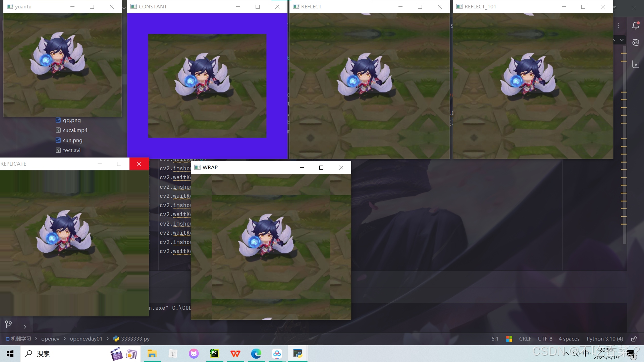Open the UTF-8 encoding selector

[545, 339]
